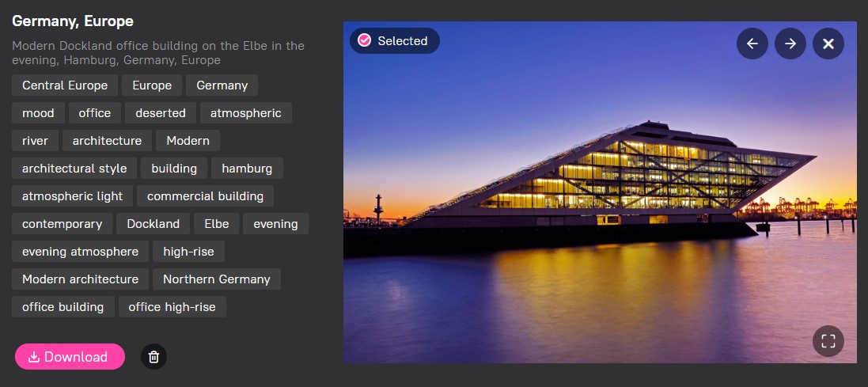The image size is (868, 387).
Task: Download the selected image
Action: 70,357
